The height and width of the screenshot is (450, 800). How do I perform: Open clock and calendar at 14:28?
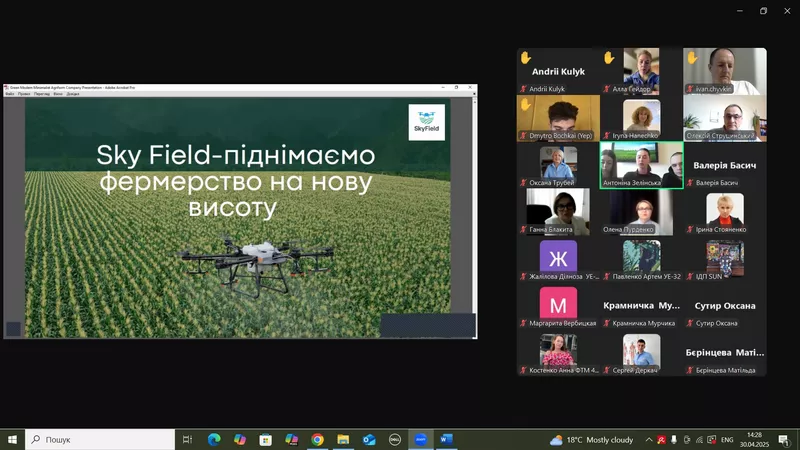coord(754,439)
